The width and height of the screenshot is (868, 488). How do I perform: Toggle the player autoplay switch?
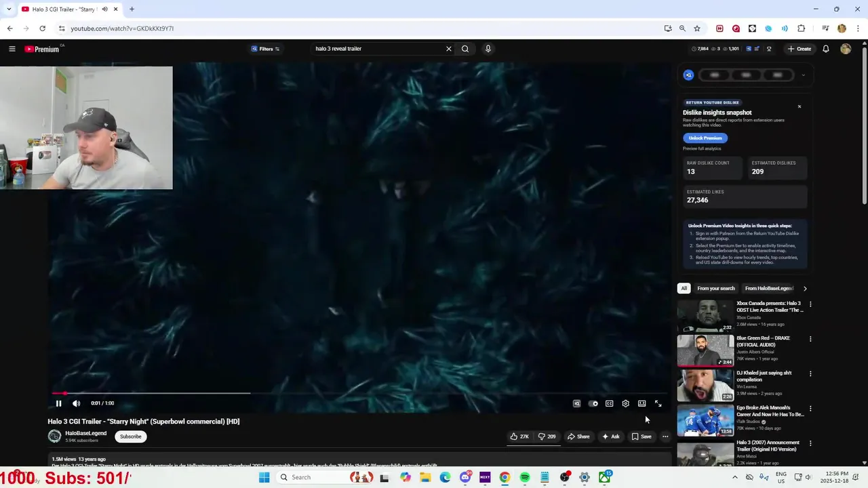pos(593,403)
